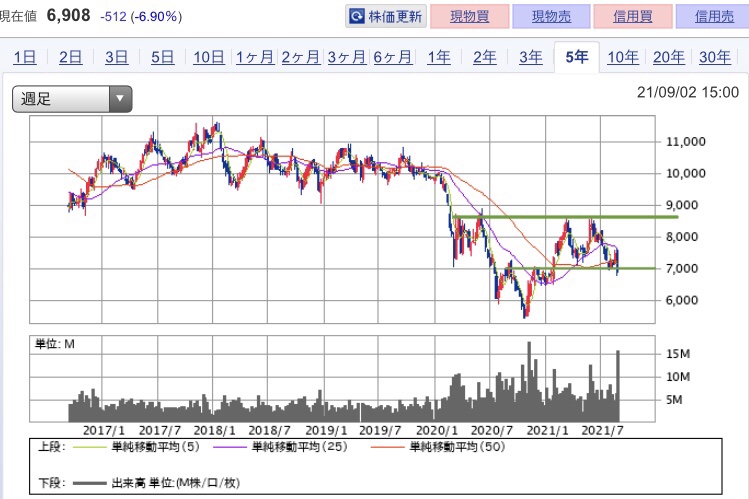The image size is (749, 499).
Task: Open the 現物売 spot sell link
Action: click(x=551, y=17)
